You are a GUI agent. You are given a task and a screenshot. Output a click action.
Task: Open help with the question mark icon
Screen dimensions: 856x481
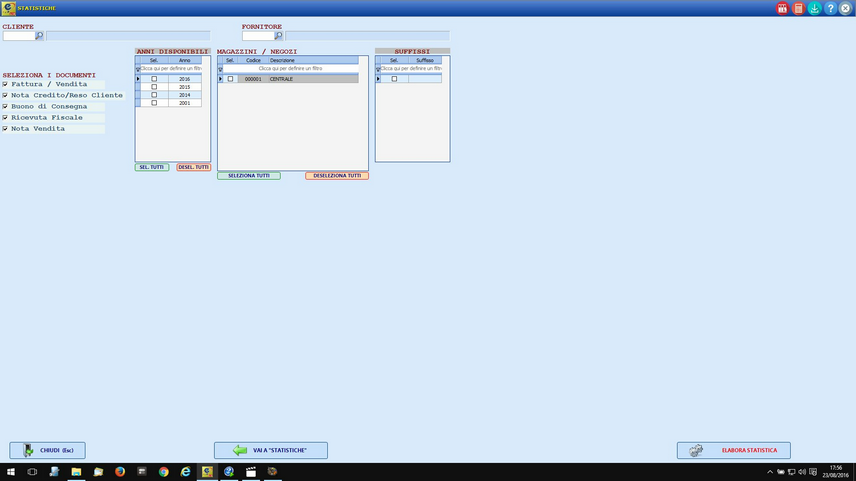coord(830,8)
